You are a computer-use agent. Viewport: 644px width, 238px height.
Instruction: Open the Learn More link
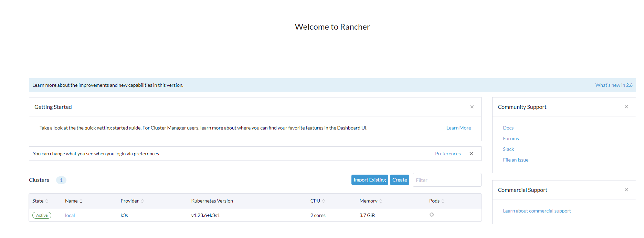458,128
